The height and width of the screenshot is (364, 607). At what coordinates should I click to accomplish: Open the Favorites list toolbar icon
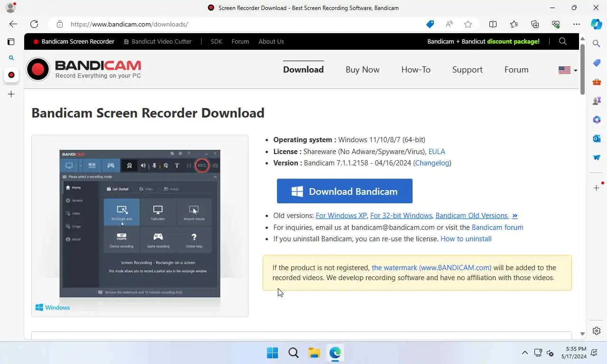pos(514,24)
